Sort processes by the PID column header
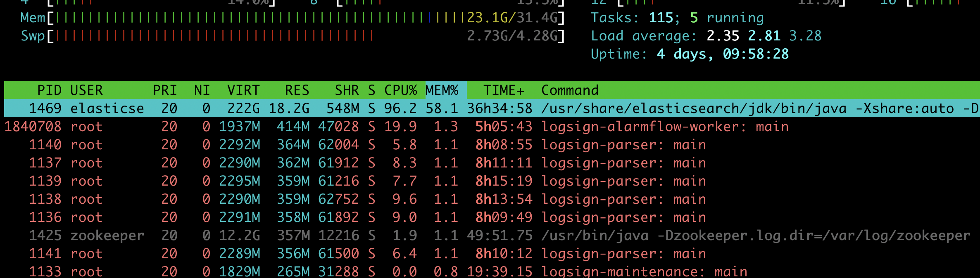The image size is (980, 278). point(49,90)
